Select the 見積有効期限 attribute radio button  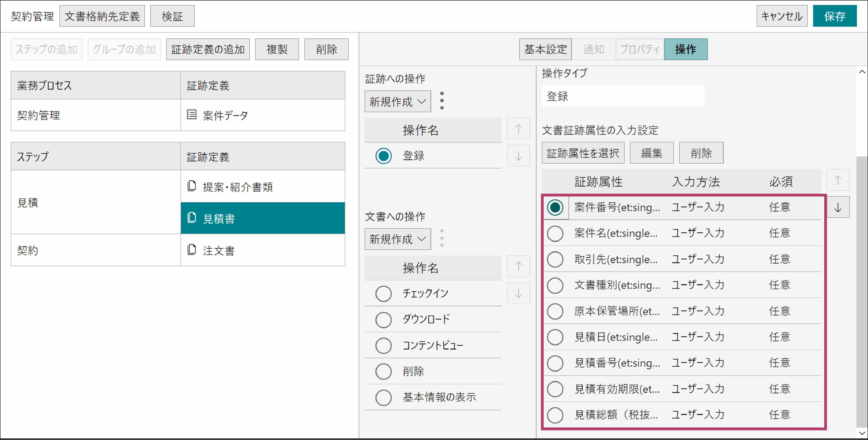tap(555, 389)
